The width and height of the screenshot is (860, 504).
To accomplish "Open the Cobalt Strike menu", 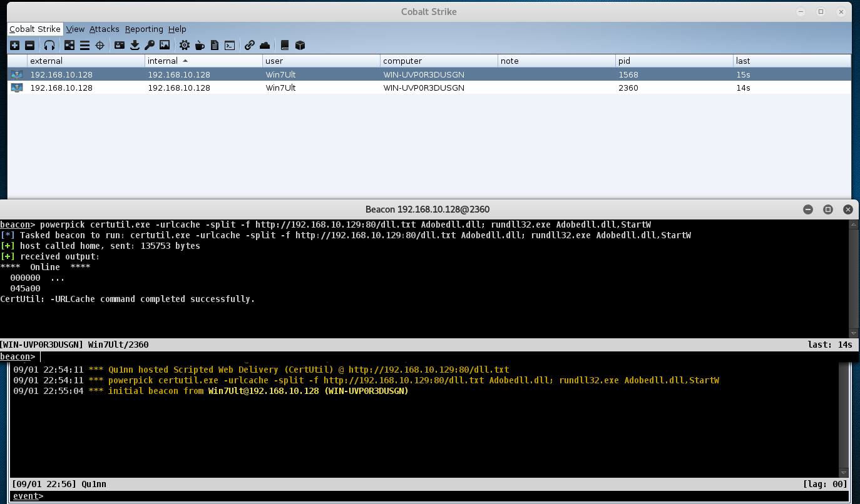I will click(35, 29).
